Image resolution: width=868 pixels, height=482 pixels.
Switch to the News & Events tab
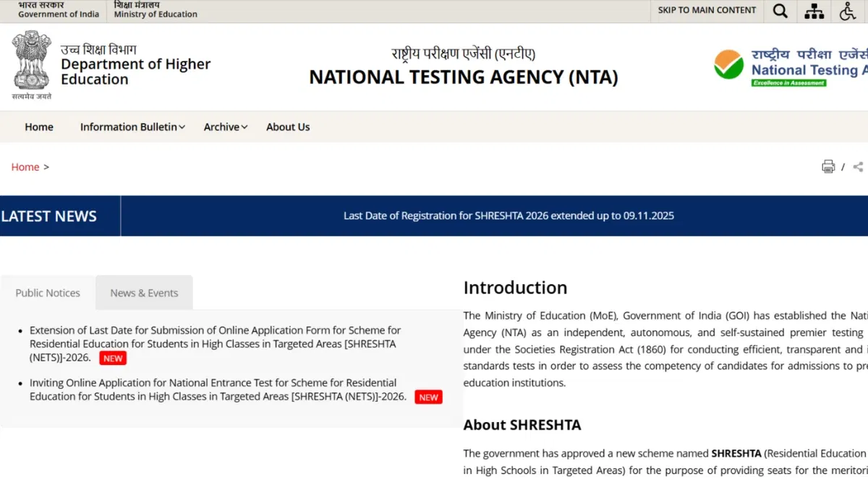144,293
